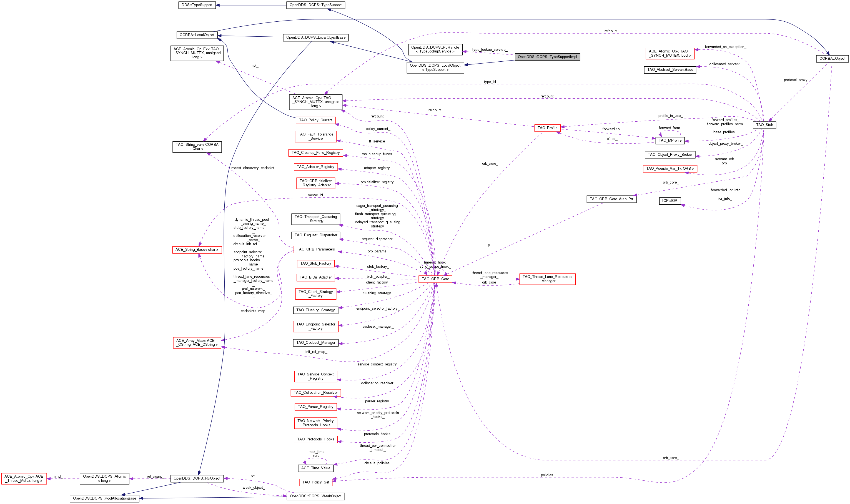Click the OpenDDS::DCPS::WeakObject node
850x504 pixels.
pyautogui.click(x=315, y=497)
